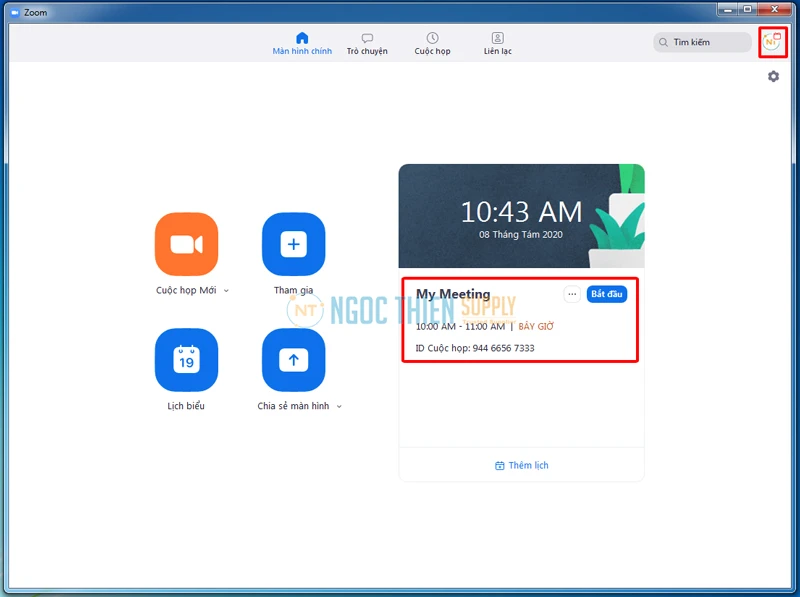Click the Thêm lịch link
The width and height of the screenshot is (800, 597).
coord(521,465)
